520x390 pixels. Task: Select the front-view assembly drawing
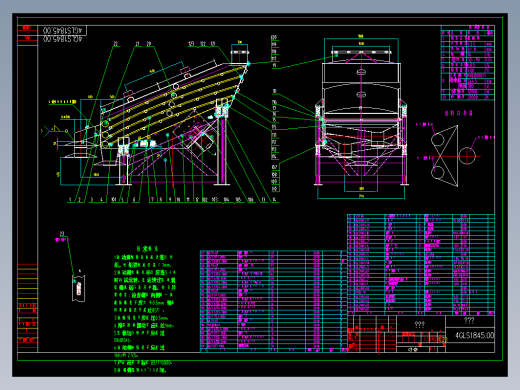pos(361,117)
